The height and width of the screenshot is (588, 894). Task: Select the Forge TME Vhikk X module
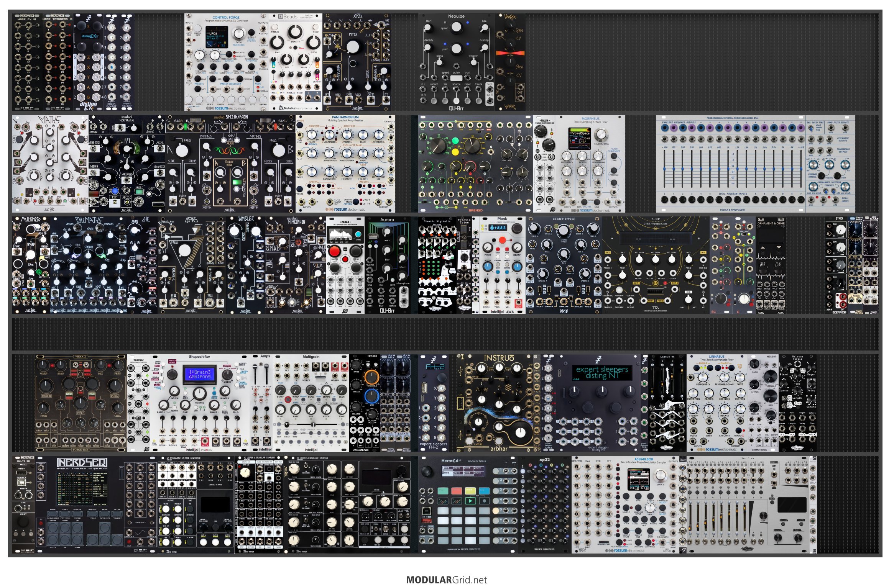click(81, 403)
